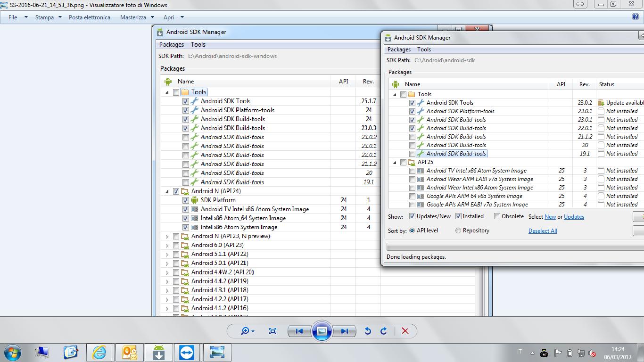Click the muted volume tray icon
The image size is (644, 362).
[x=593, y=353]
